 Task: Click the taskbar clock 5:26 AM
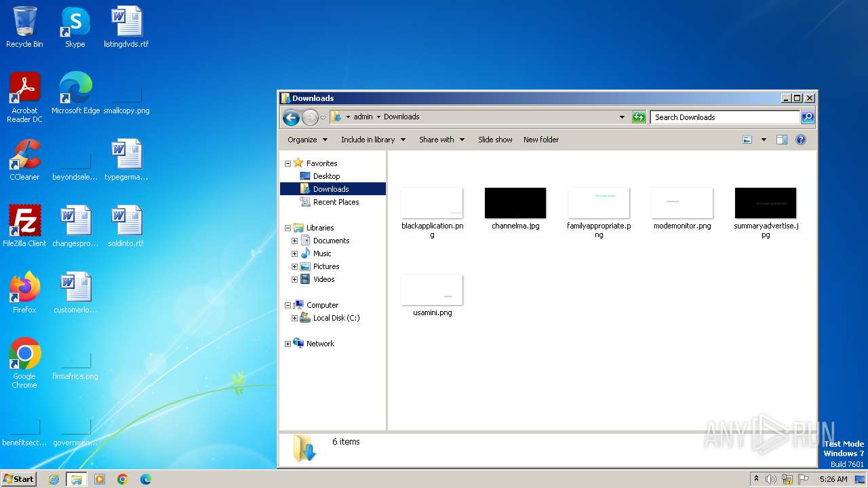(833, 479)
